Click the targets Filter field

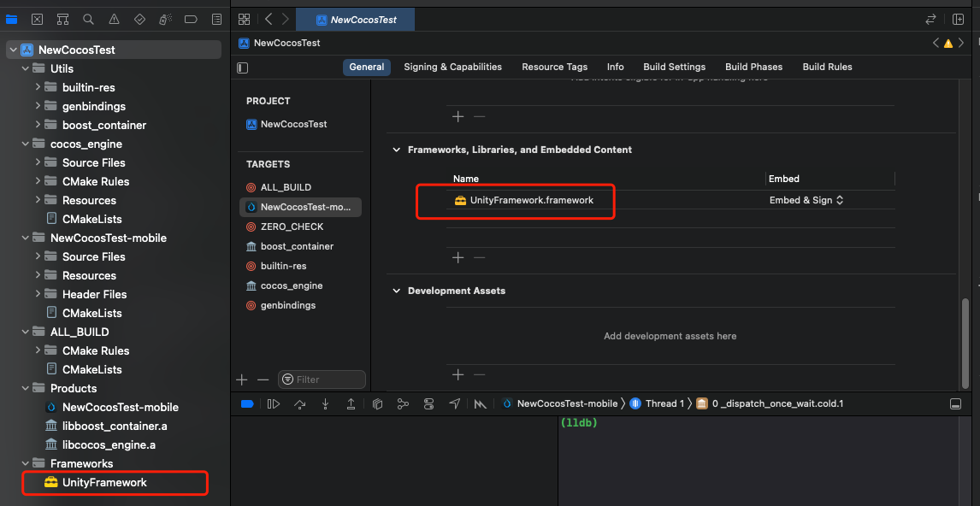[x=322, y=379]
